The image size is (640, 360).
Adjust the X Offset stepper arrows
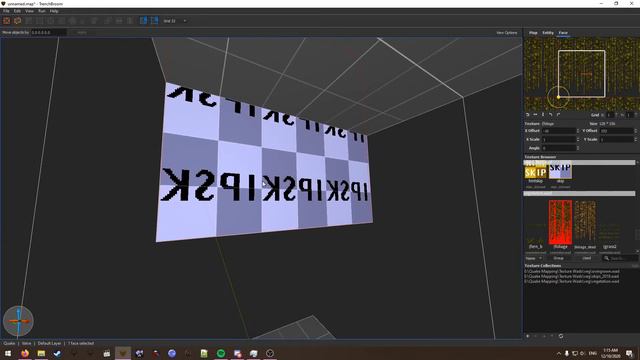tap(578, 131)
